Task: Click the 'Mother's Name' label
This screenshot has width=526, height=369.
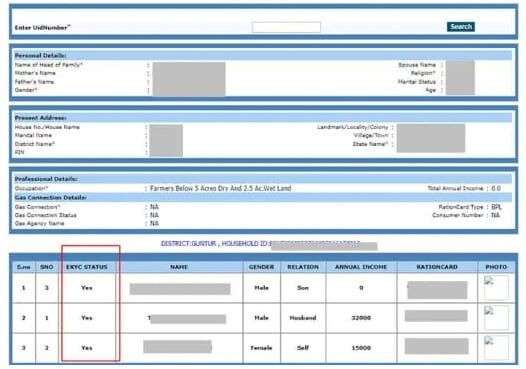Action: (x=35, y=73)
